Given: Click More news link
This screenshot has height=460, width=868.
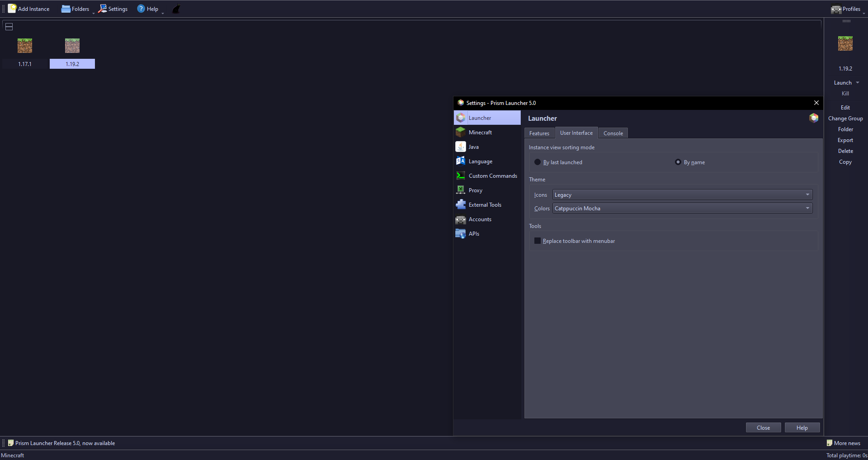Looking at the screenshot, I should point(847,443).
